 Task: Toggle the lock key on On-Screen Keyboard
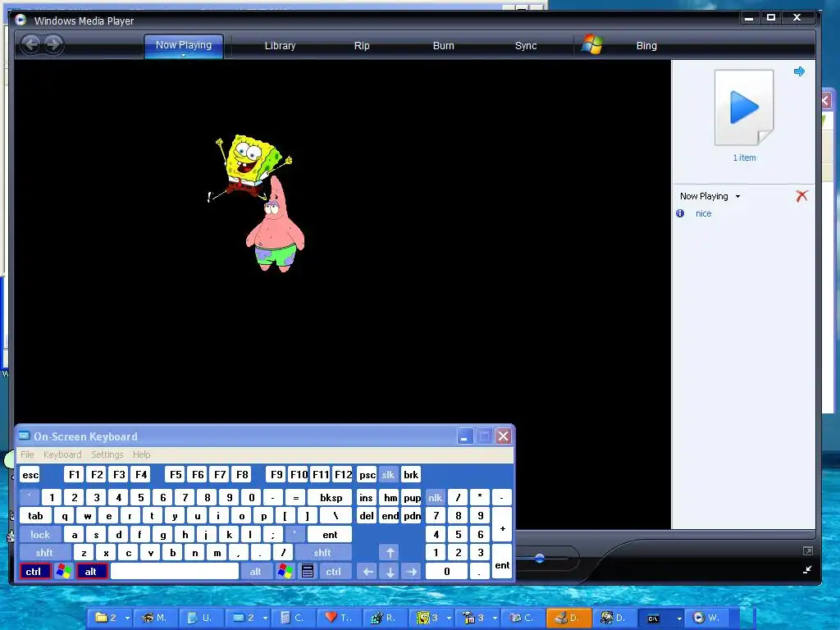tap(40, 535)
